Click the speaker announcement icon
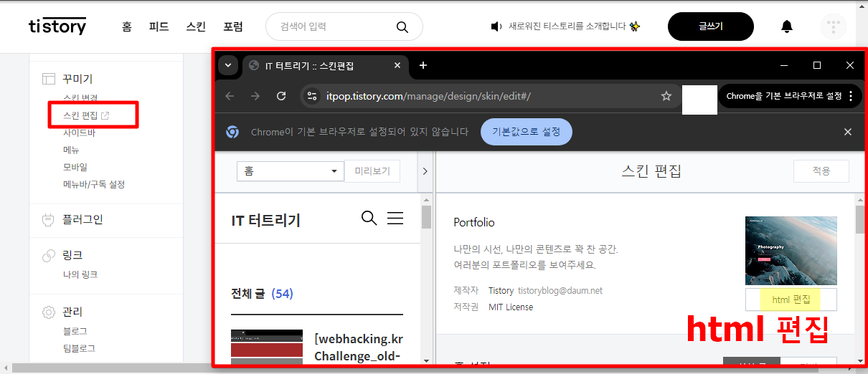Screen dimensions: 868x374 (x=496, y=27)
